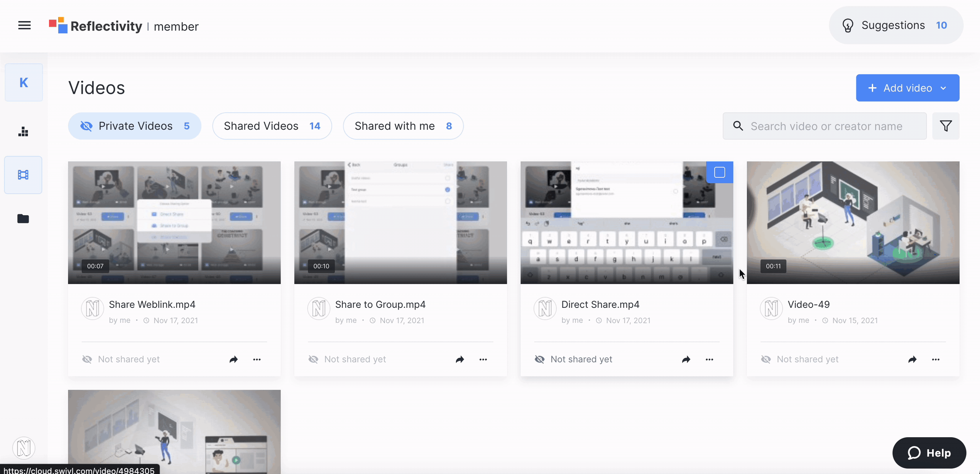
Task: Switch to Shared with me tab
Action: point(403,126)
